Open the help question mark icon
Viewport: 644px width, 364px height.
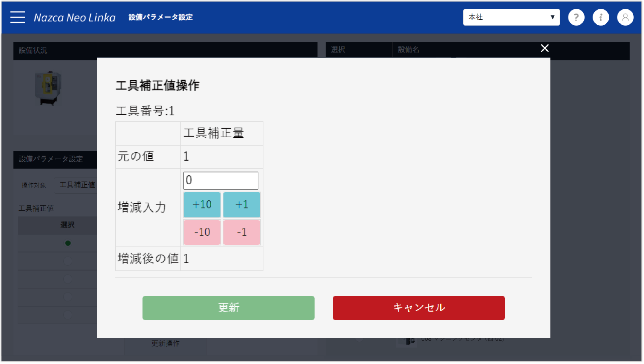576,17
